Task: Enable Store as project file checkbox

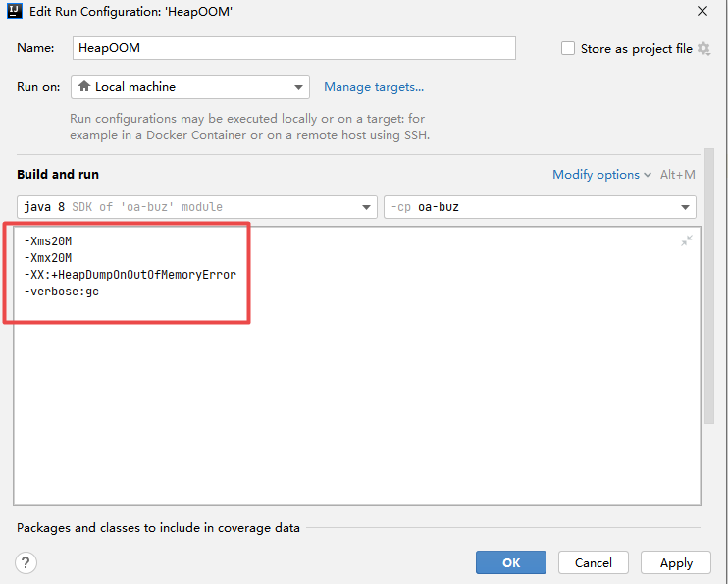Action: pos(568,48)
